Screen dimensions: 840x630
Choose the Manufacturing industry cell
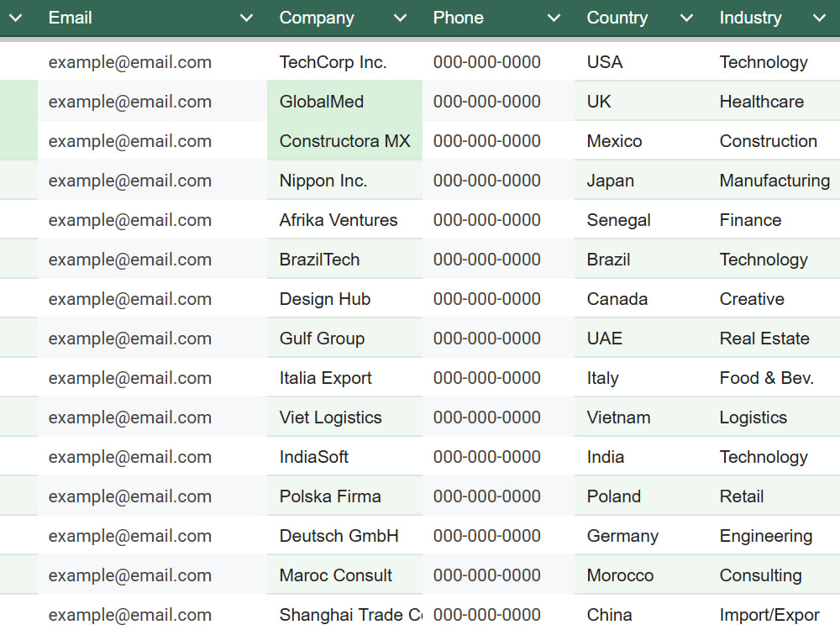[774, 181]
